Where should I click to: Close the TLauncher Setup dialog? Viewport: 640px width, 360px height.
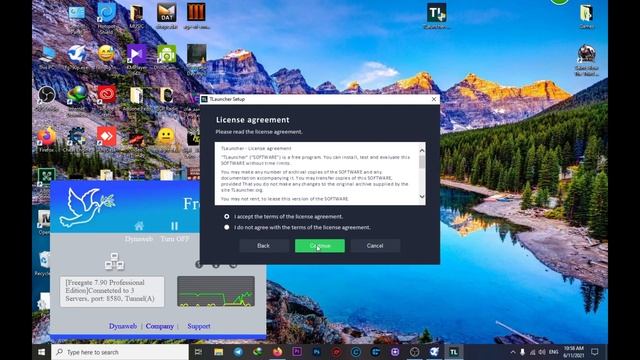coord(433,99)
